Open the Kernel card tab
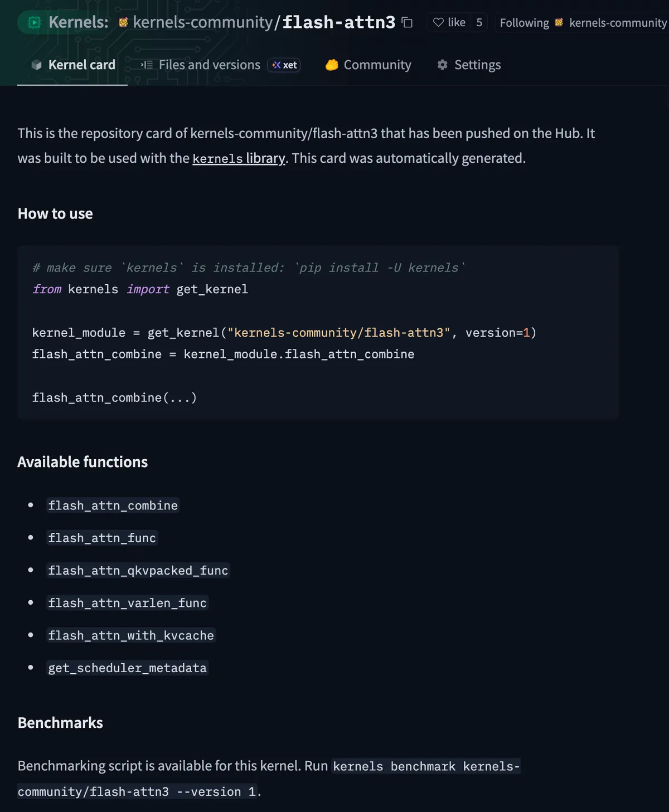This screenshot has height=812, width=669. tap(72, 65)
